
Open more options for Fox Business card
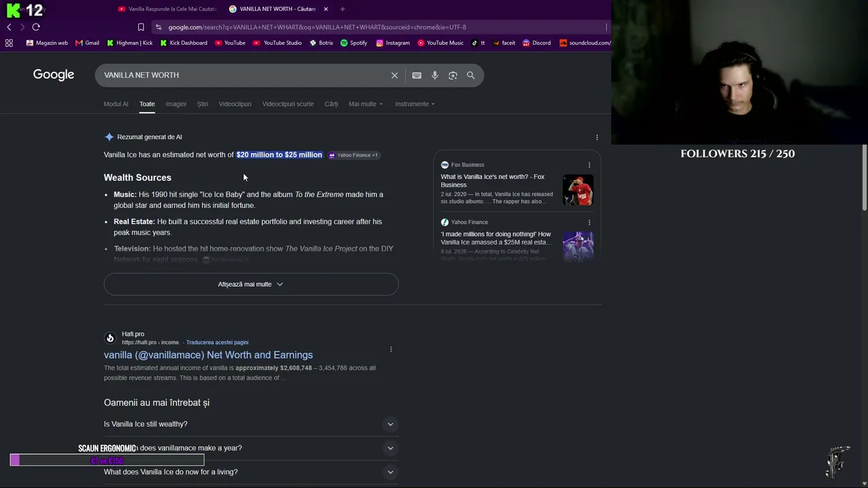589,165
